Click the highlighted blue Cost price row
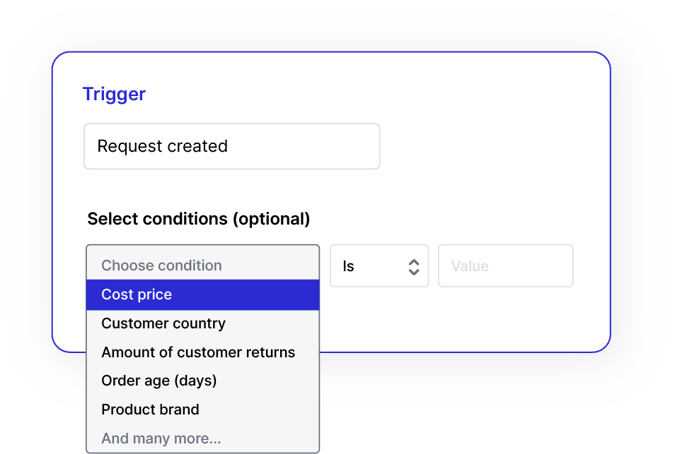Image resolution: width=675 pixels, height=454 pixels. 250,295
